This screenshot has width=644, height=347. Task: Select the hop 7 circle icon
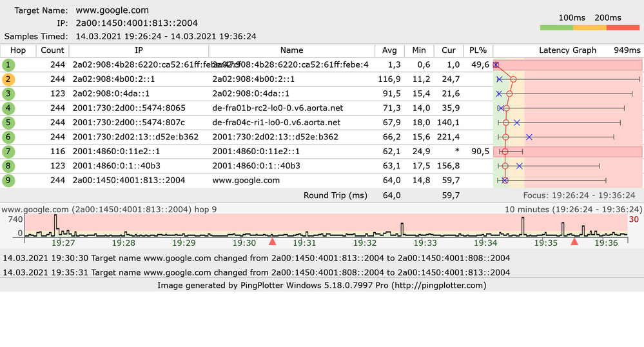8,152
